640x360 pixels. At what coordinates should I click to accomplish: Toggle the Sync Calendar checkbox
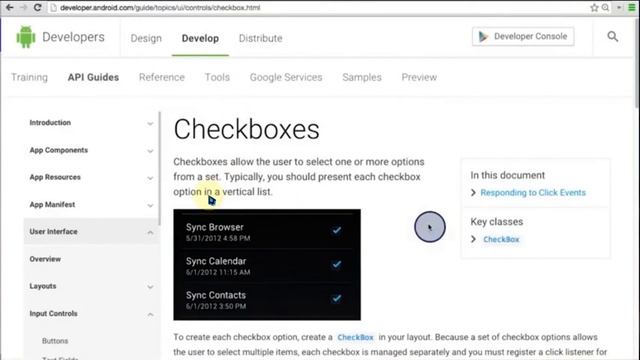click(336, 264)
